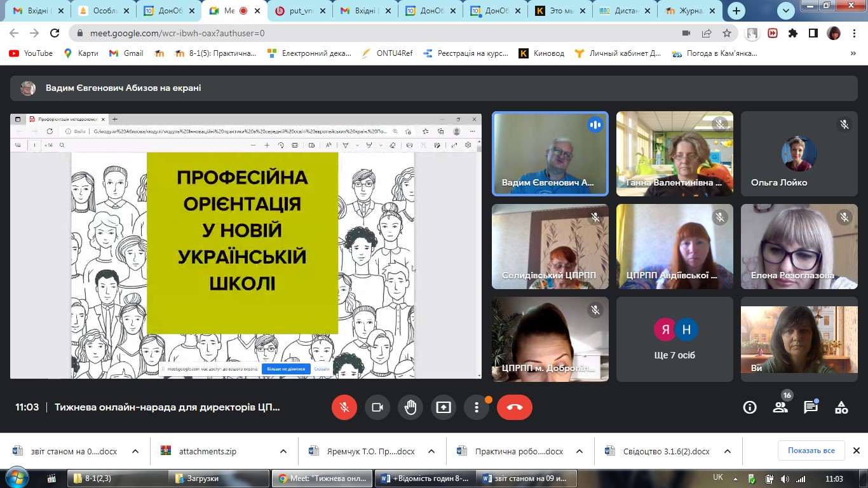This screenshot has height=488, width=868.
Task: Go back in the browser
Action: tap(14, 34)
